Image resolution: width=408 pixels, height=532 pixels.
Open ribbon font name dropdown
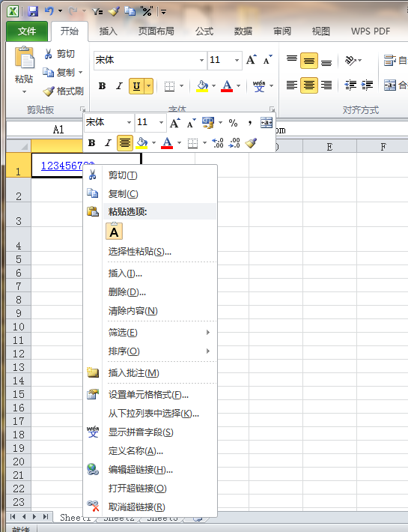click(x=201, y=61)
